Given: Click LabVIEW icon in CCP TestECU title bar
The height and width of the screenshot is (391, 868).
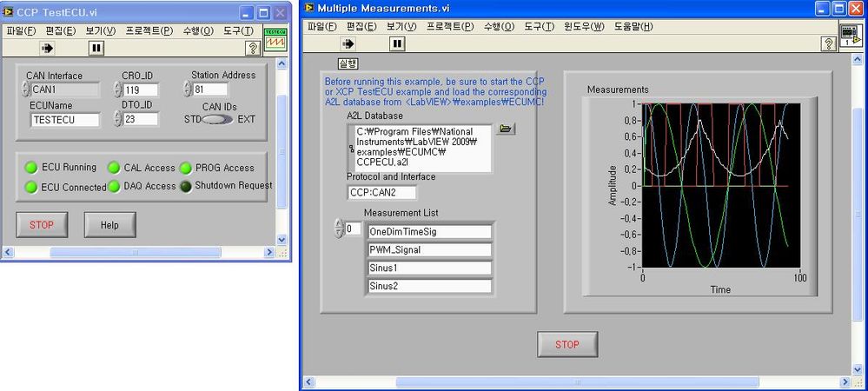Looking at the screenshot, I should pos(9,12).
